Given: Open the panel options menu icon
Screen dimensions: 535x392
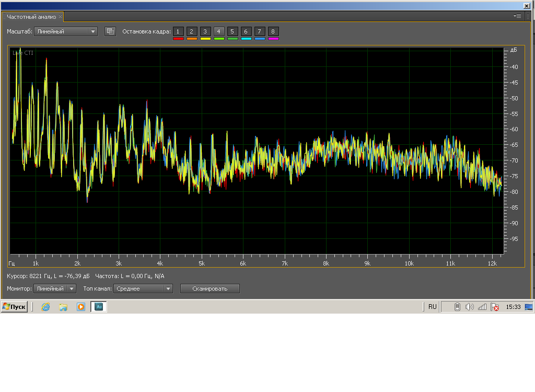Looking at the screenshot, I should pos(517,16).
